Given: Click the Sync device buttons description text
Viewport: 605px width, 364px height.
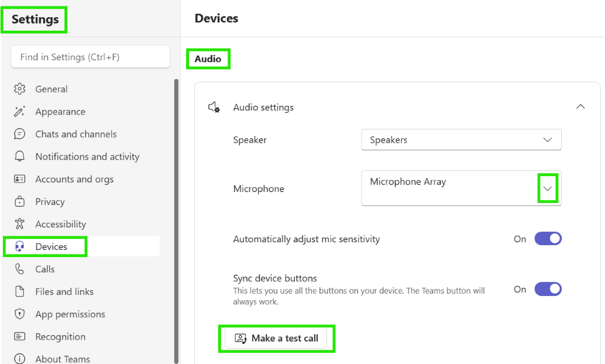Looking at the screenshot, I should (359, 296).
